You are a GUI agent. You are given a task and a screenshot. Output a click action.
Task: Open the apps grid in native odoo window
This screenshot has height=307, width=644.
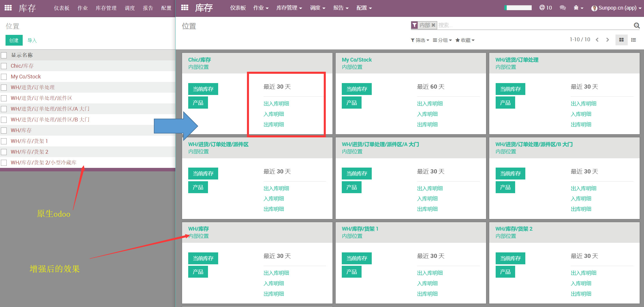point(8,8)
